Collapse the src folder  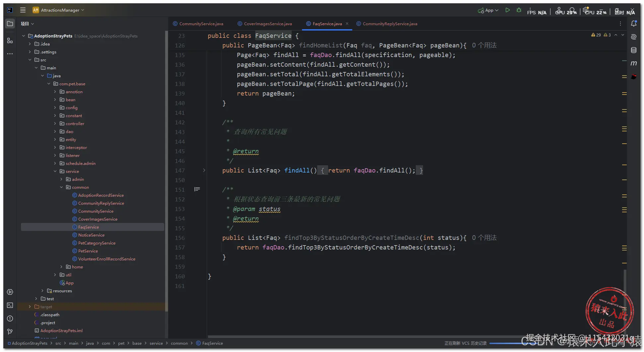pos(30,60)
